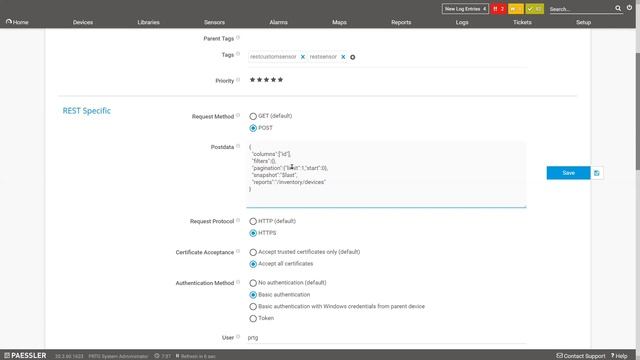Open help for Postdata
640x360 pixels.
(238, 146)
